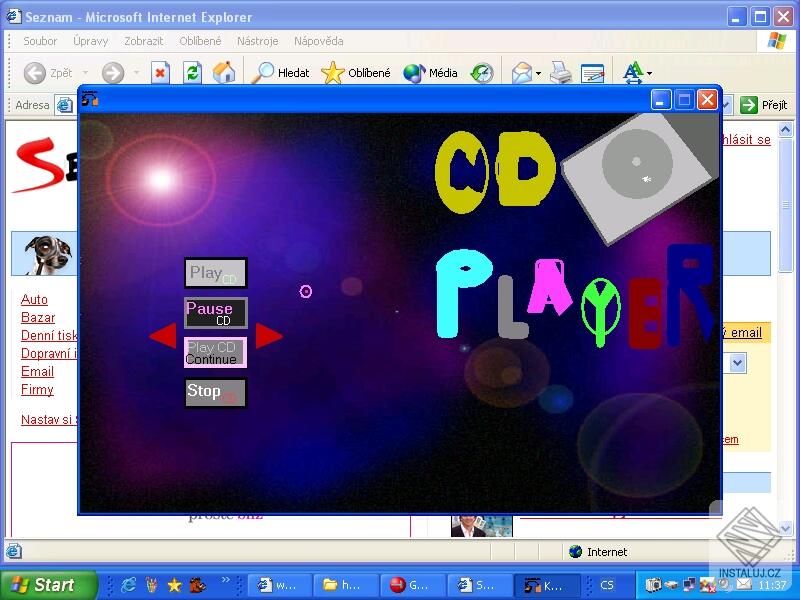800x600 pixels.
Task: Click the right red arrow next track
Action: point(269,336)
